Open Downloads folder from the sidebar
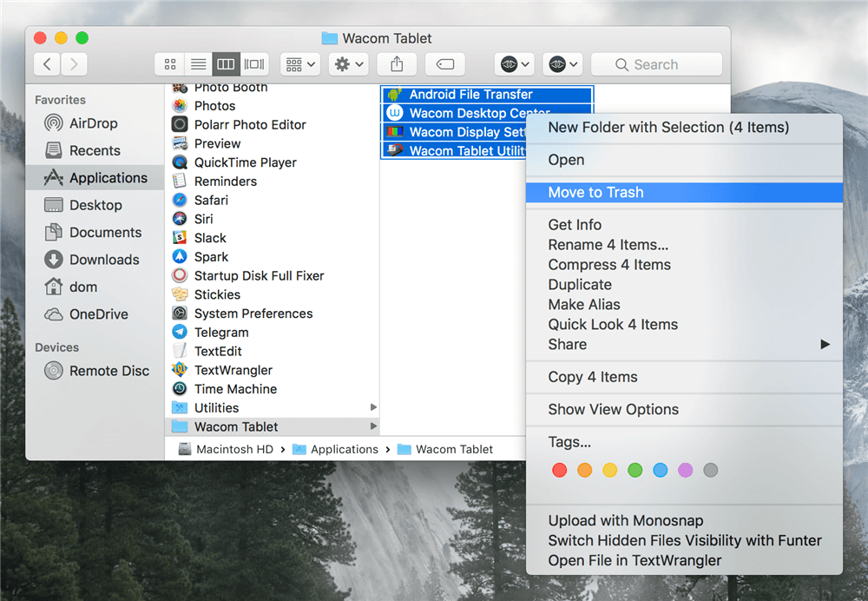 pyautogui.click(x=104, y=260)
